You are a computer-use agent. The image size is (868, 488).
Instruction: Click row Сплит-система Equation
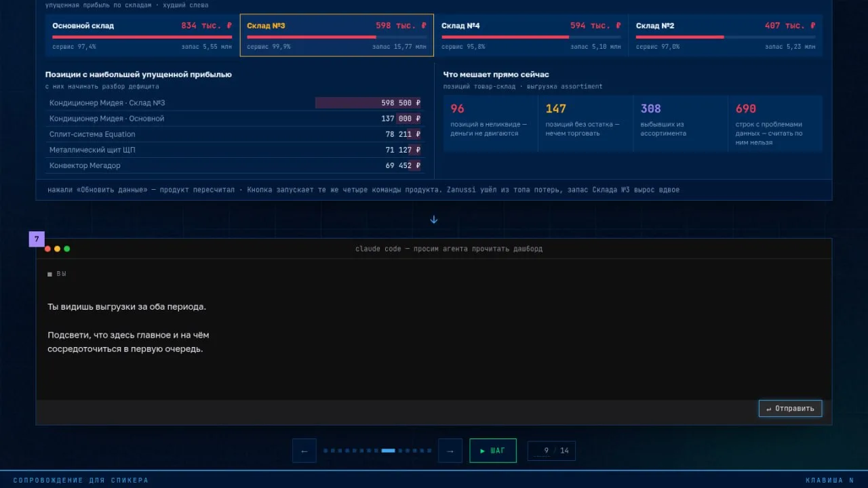[x=235, y=134]
